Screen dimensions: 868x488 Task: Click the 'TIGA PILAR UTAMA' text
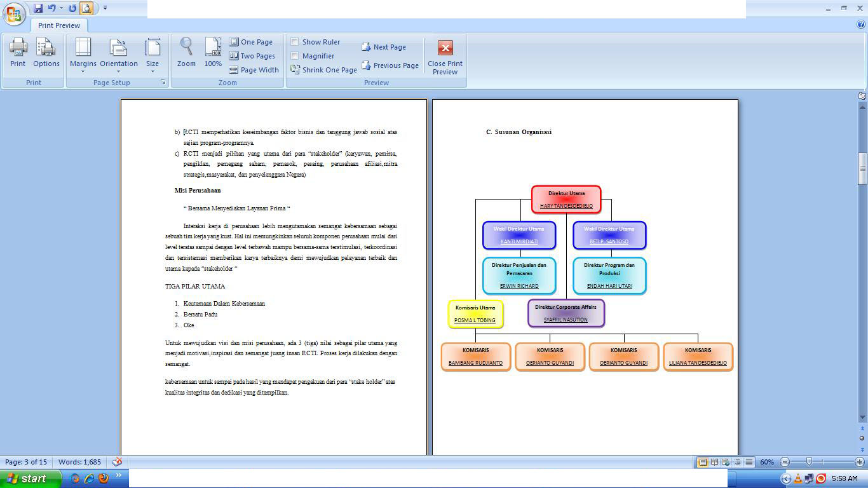[x=195, y=287]
